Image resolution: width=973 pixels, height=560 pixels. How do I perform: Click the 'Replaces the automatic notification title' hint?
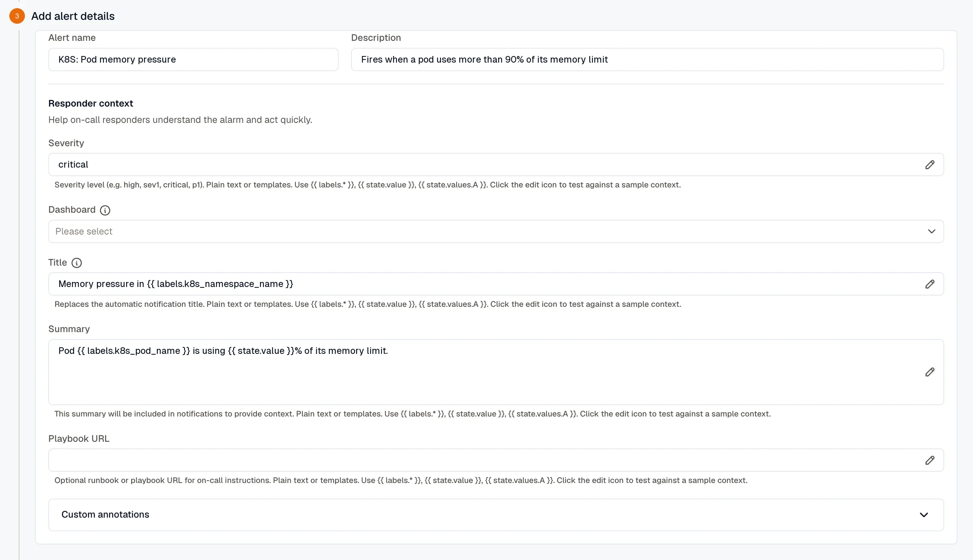tap(368, 304)
